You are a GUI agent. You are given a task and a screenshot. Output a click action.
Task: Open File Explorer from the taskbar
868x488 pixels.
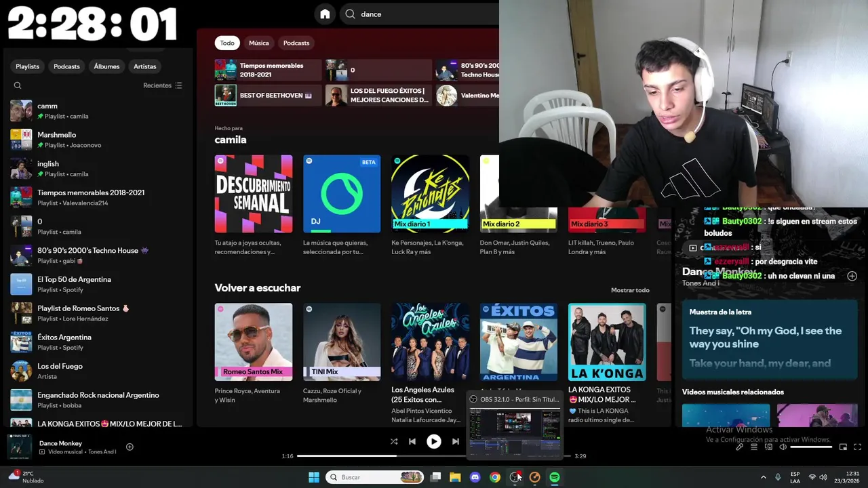tap(455, 477)
